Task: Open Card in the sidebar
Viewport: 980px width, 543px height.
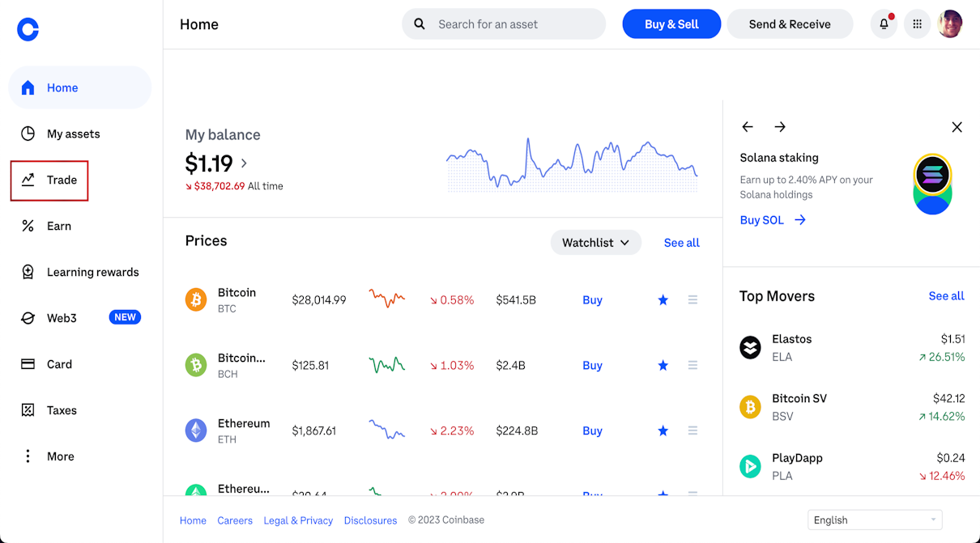Action: 80,364
